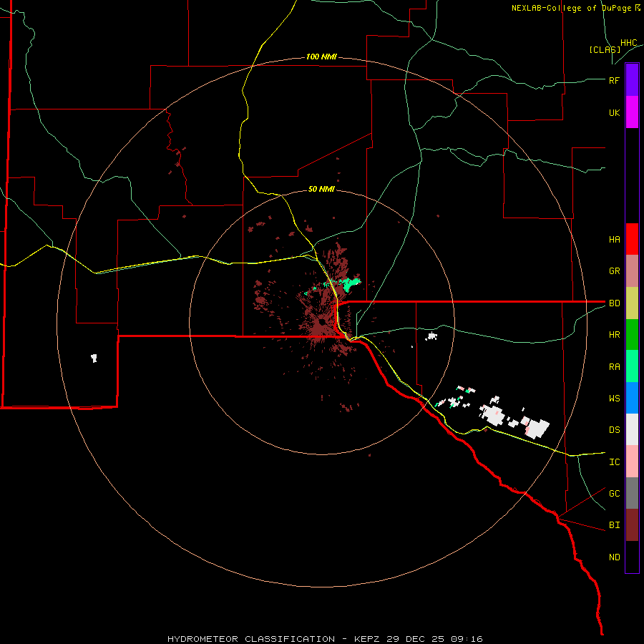Click the RA legend label
The image size is (644, 644).
pos(614,367)
